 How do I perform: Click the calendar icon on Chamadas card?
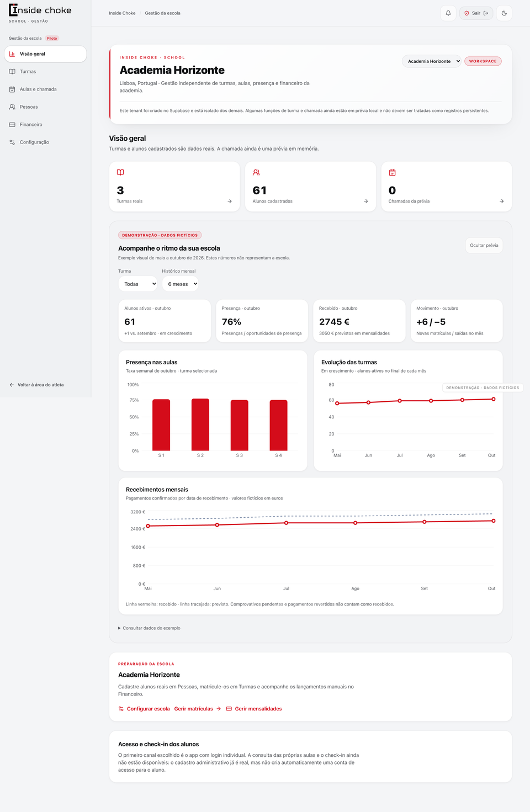pos(392,173)
